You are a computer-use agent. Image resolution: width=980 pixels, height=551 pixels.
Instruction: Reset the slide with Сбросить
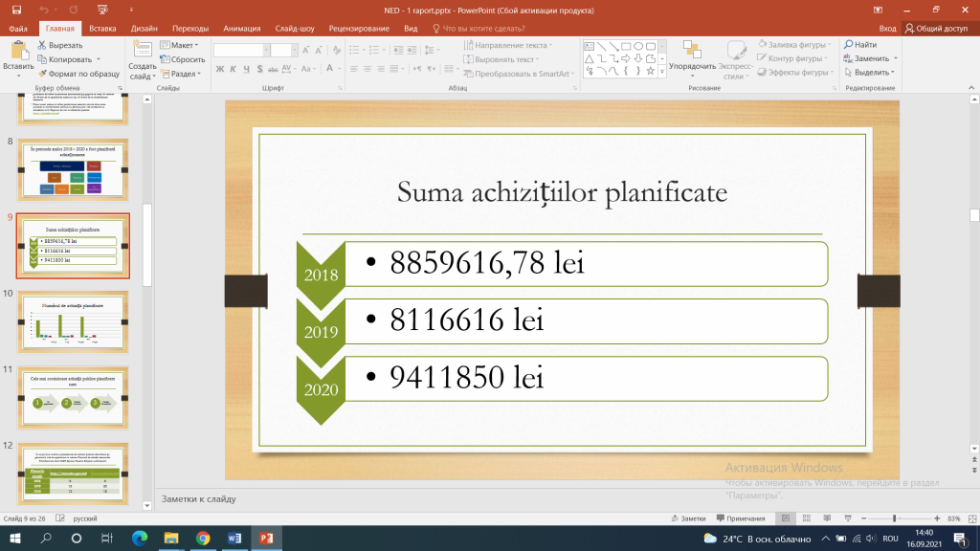[x=183, y=59]
